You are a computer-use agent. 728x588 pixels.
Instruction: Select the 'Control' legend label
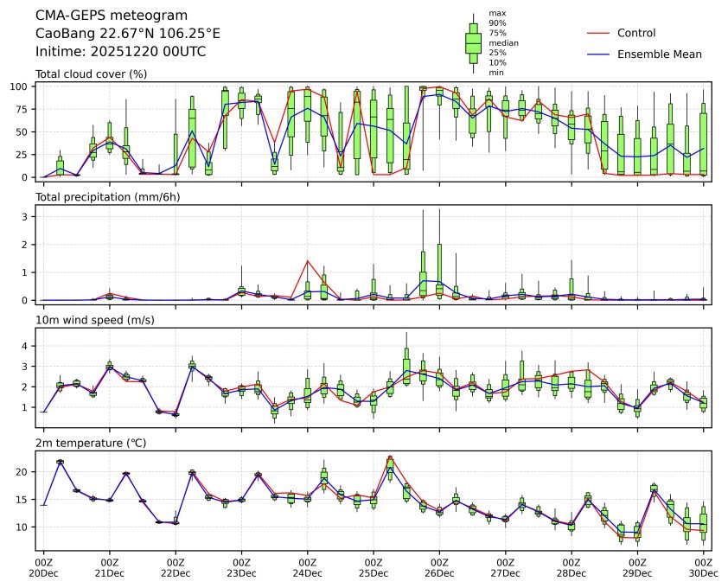pyautogui.click(x=636, y=34)
